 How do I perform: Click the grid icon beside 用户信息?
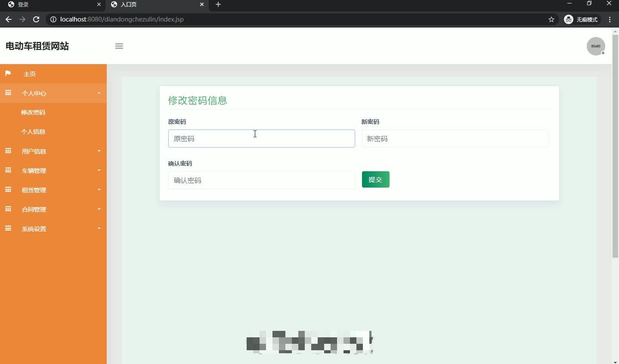coord(8,151)
